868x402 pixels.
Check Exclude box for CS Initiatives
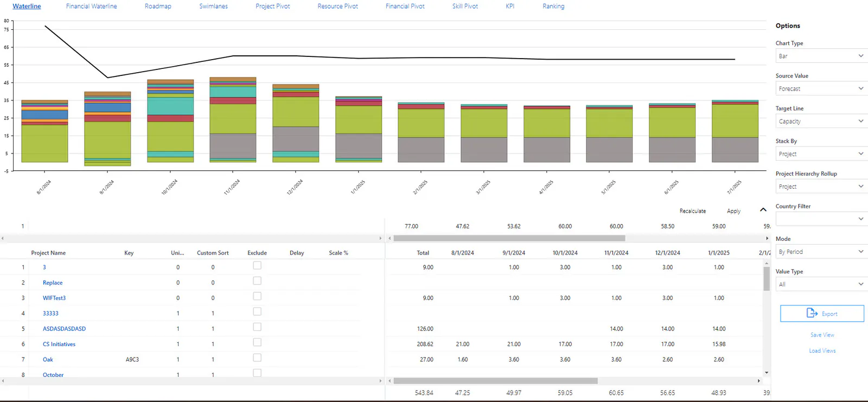[x=257, y=342]
